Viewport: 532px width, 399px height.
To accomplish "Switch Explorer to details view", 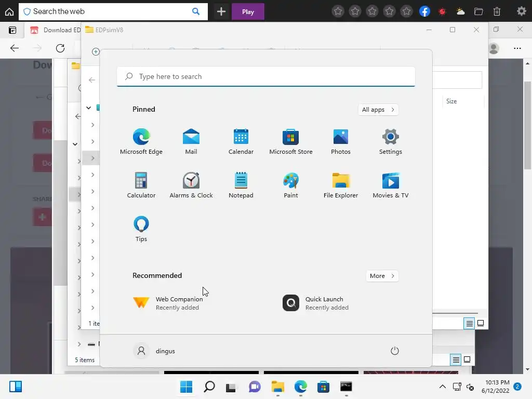I will tap(469, 323).
